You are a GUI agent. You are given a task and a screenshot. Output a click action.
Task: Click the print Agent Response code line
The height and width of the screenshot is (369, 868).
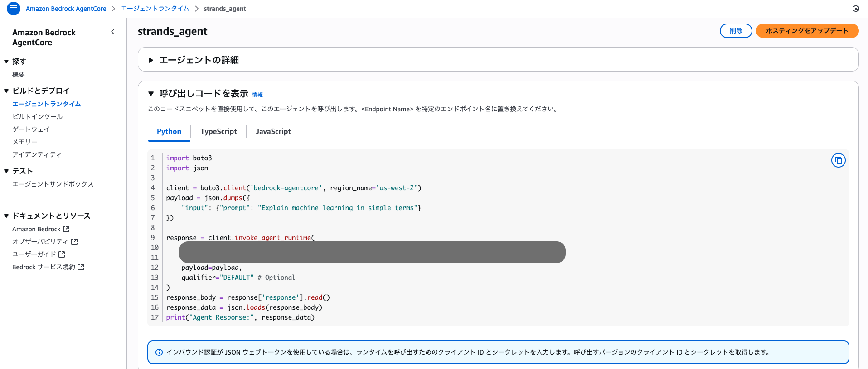(x=240, y=317)
